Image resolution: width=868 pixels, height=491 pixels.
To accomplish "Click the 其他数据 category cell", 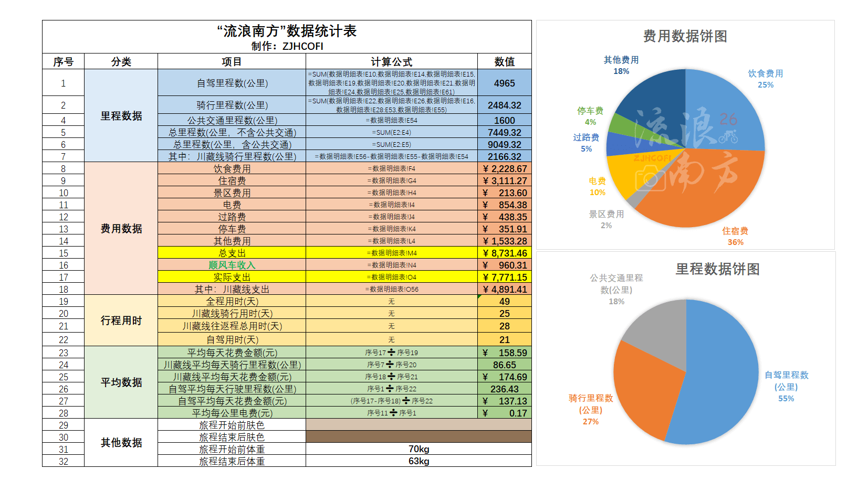I will [x=121, y=442].
